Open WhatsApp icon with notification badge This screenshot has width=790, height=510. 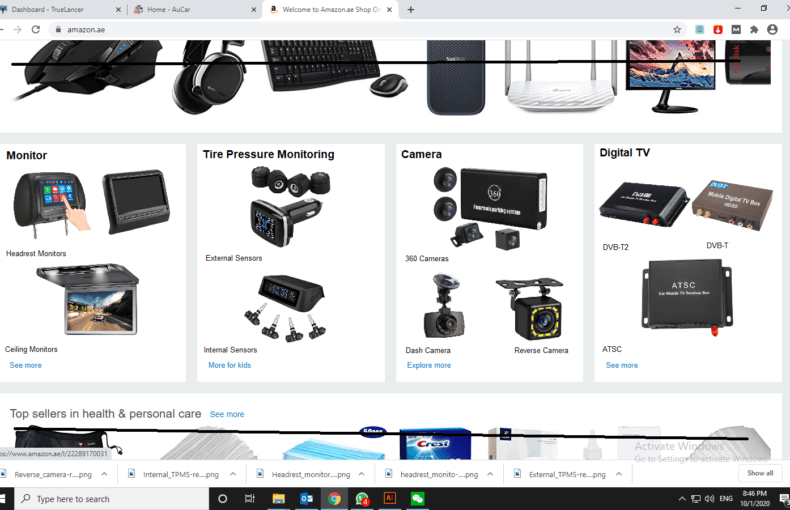click(362, 499)
